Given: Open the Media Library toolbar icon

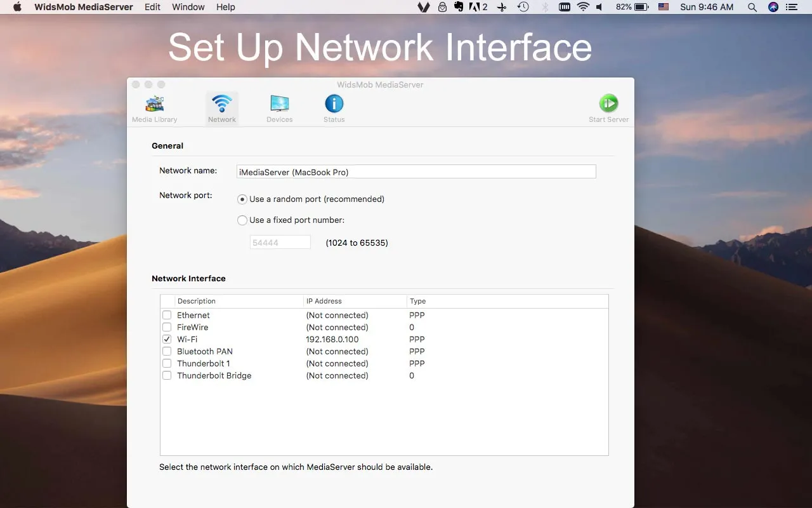Looking at the screenshot, I should [154, 105].
